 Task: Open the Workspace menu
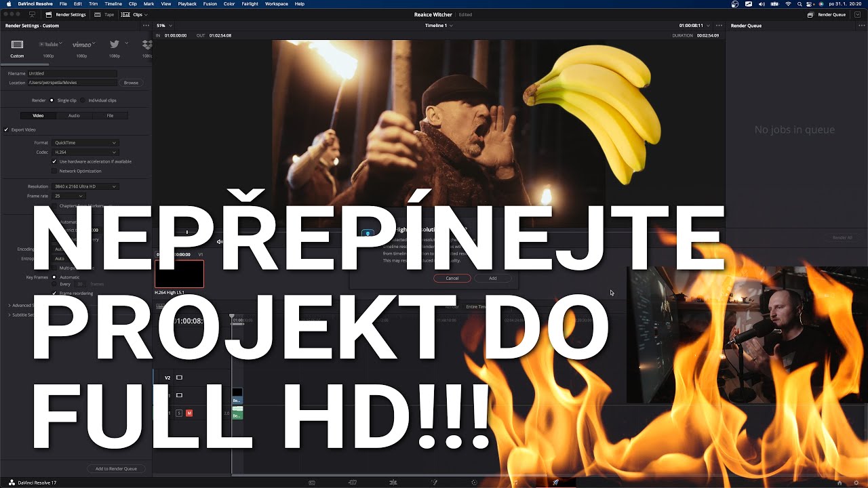click(x=277, y=4)
